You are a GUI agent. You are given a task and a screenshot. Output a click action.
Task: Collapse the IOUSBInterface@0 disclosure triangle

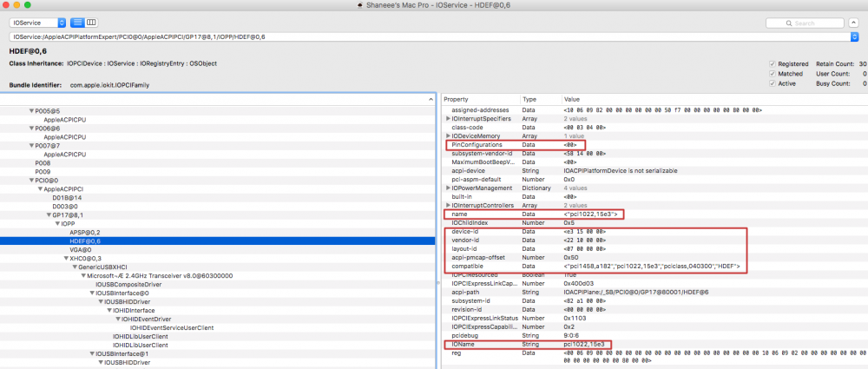(92, 293)
